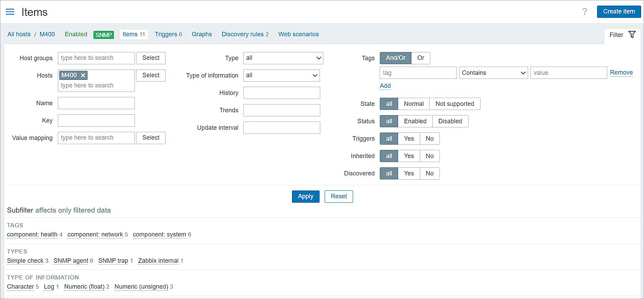The image size is (644, 299).
Task: Open the hamburger navigation menu
Action: click(10, 12)
